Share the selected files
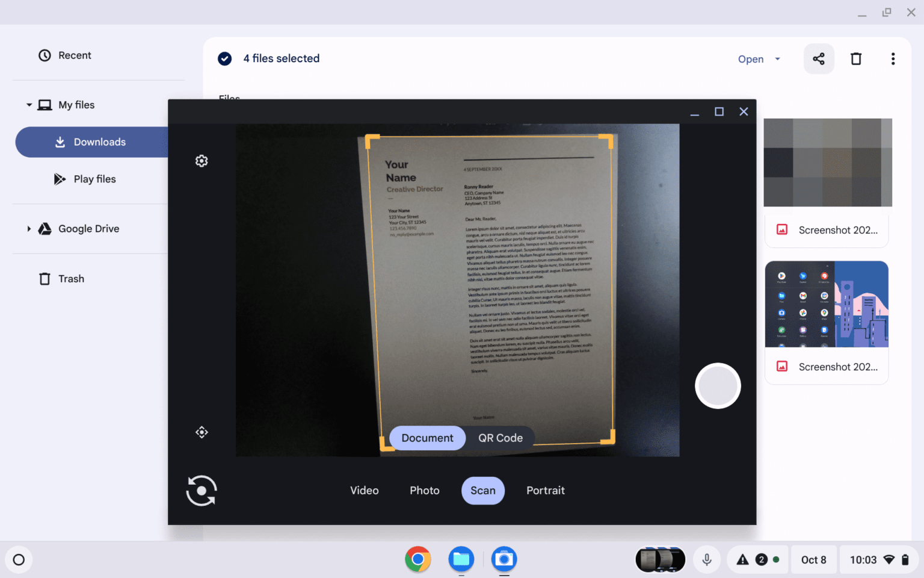 (819, 58)
